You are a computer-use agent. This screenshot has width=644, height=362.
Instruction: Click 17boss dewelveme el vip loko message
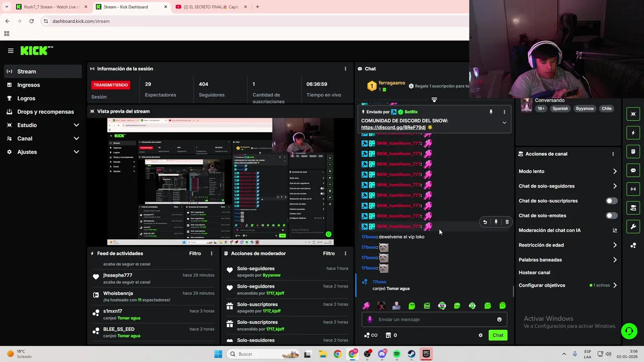tap(393, 237)
